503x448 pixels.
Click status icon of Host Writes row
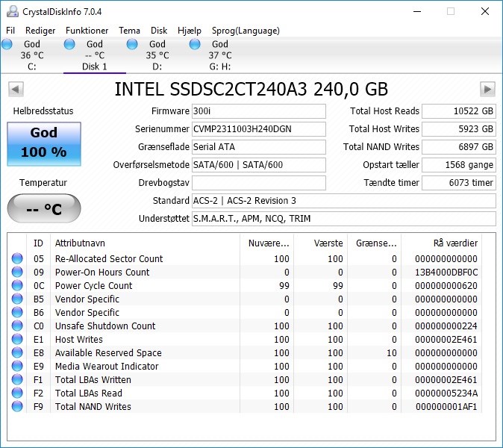click(17, 339)
